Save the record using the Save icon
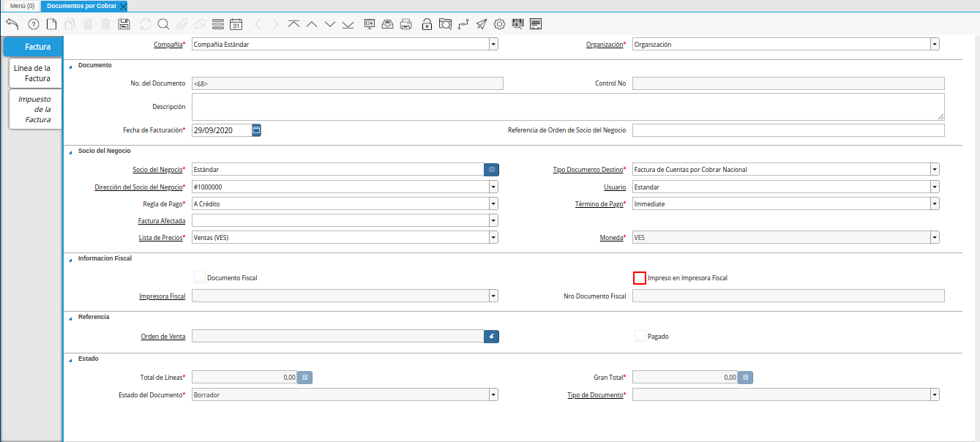The width and height of the screenshot is (980, 442). [124, 23]
